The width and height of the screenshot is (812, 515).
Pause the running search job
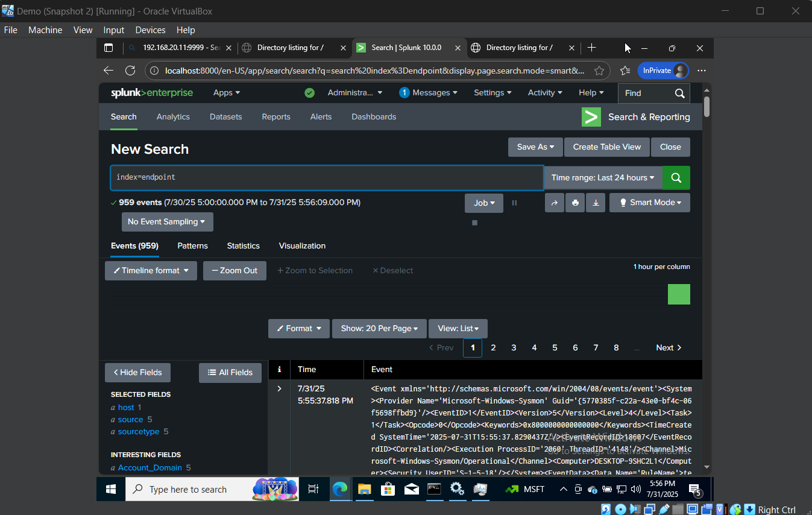(x=514, y=203)
